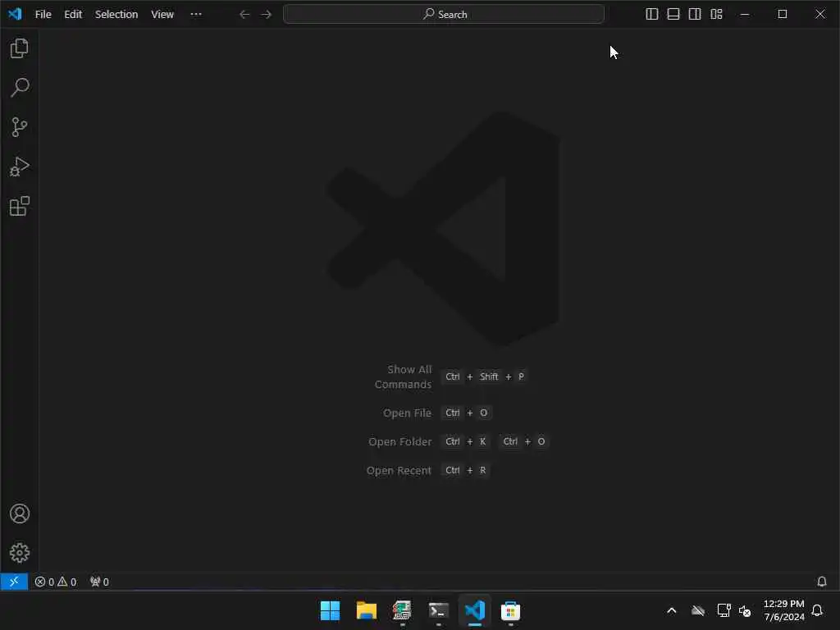The image size is (840, 630).
Task: Open the File menu
Action: [43, 15]
